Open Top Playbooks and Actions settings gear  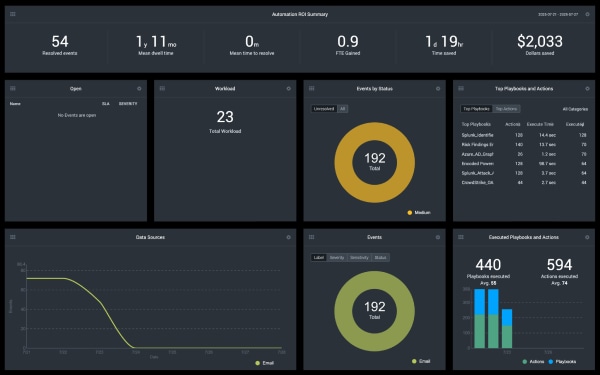coord(587,88)
